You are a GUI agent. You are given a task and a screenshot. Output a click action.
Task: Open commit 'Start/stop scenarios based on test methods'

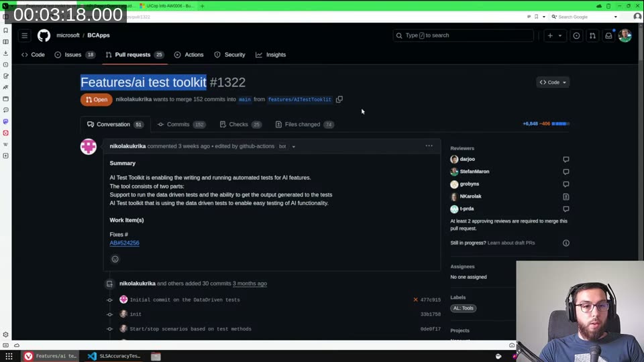(x=191, y=328)
